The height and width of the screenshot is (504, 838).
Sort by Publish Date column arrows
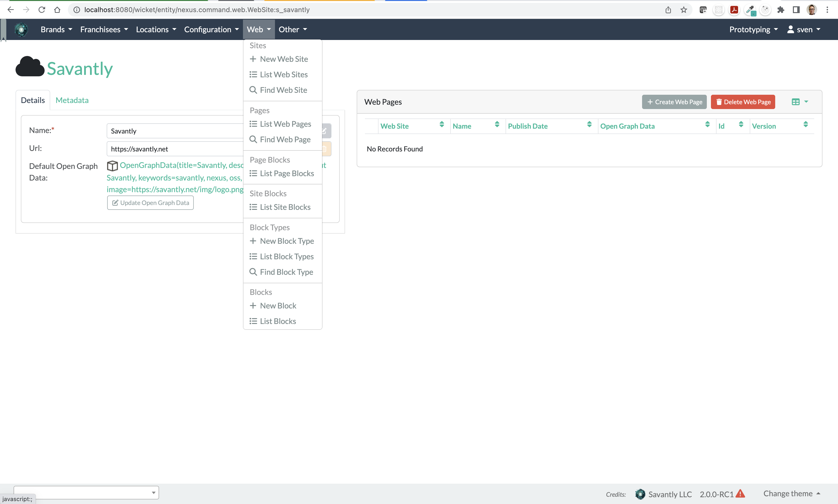[x=590, y=124]
